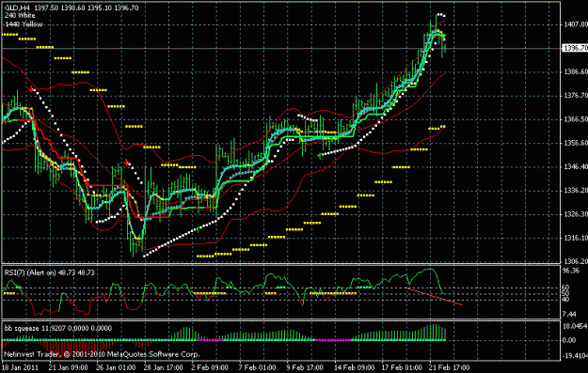Click the 1326.30 price axis label
Viewport: 588px width, 373px height.
coord(576,214)
